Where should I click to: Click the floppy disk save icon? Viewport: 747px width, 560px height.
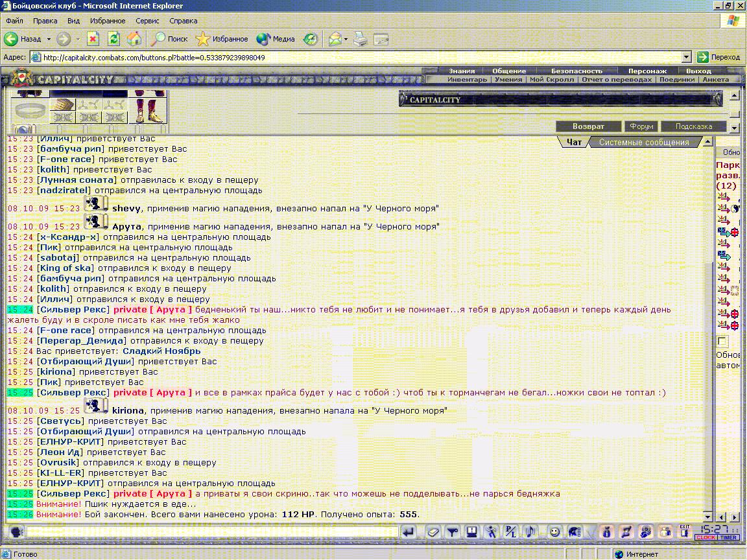[x=471, y=532]
